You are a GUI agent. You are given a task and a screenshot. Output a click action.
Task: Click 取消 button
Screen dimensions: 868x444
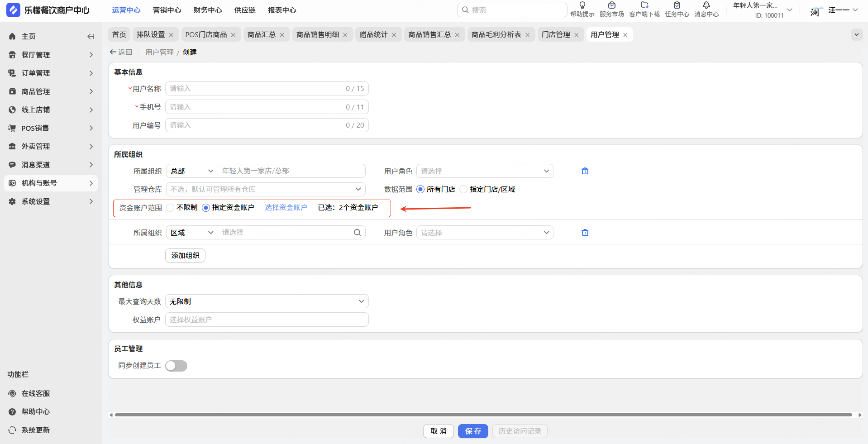pyautogui.click(x=439, y=431)
